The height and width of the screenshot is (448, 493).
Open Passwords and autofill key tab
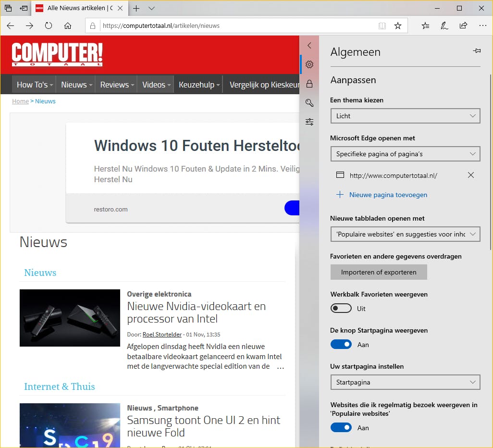[309, 103]
